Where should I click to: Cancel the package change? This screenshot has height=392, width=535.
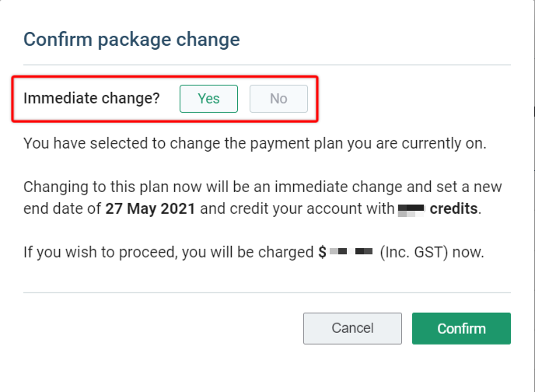(x=352, y=328)
